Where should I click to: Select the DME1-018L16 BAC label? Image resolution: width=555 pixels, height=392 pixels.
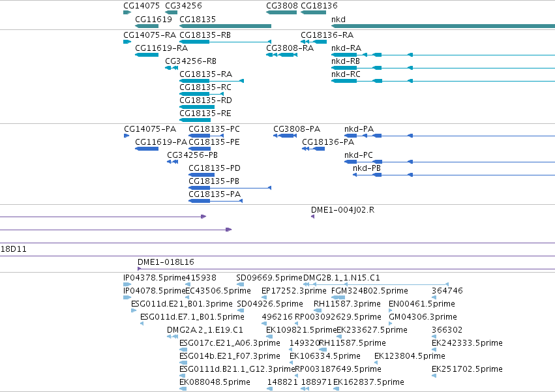(166, 262)
